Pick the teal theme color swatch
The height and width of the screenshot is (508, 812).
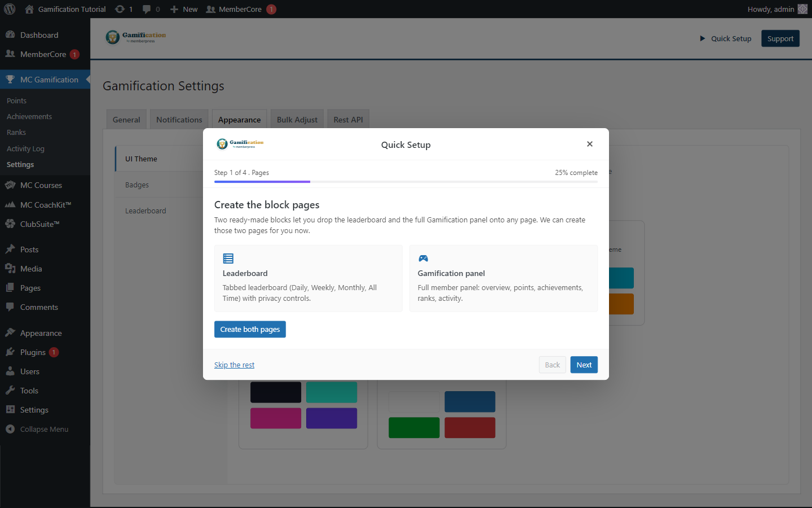pyautogui.click(x=332, y=392)
